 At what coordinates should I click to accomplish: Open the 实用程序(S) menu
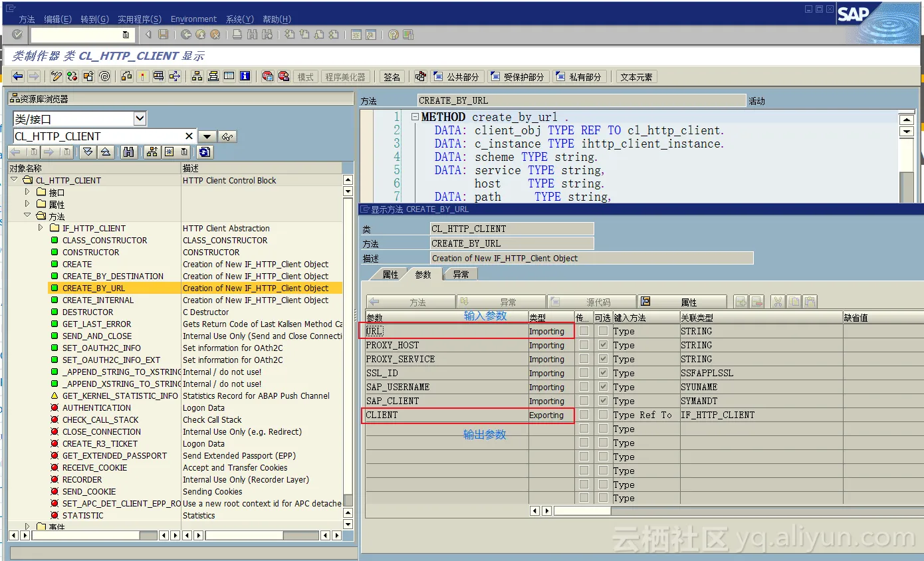pos(140,19)
